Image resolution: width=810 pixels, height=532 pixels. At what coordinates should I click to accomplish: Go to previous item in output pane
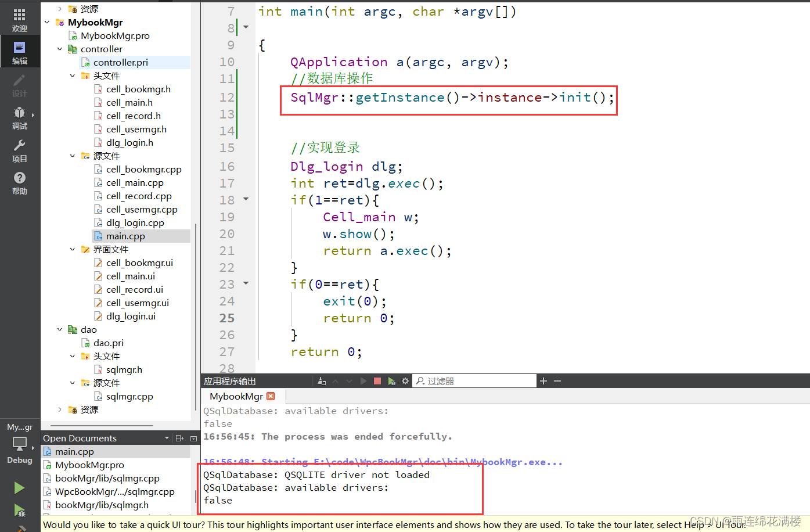[336, 381]
